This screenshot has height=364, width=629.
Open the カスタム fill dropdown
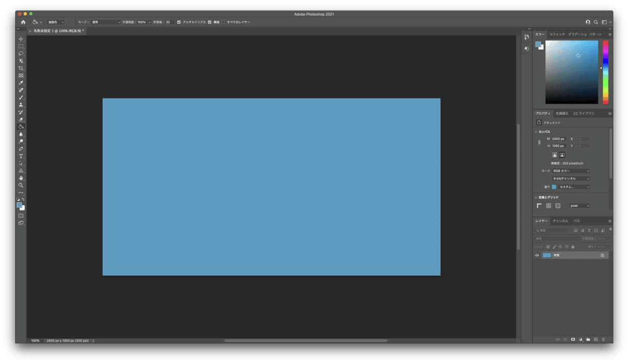(574, 187)
